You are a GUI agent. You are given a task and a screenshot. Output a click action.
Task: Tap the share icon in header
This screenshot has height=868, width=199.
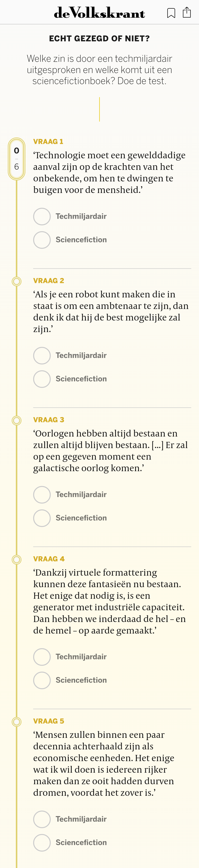click(186, 13)
